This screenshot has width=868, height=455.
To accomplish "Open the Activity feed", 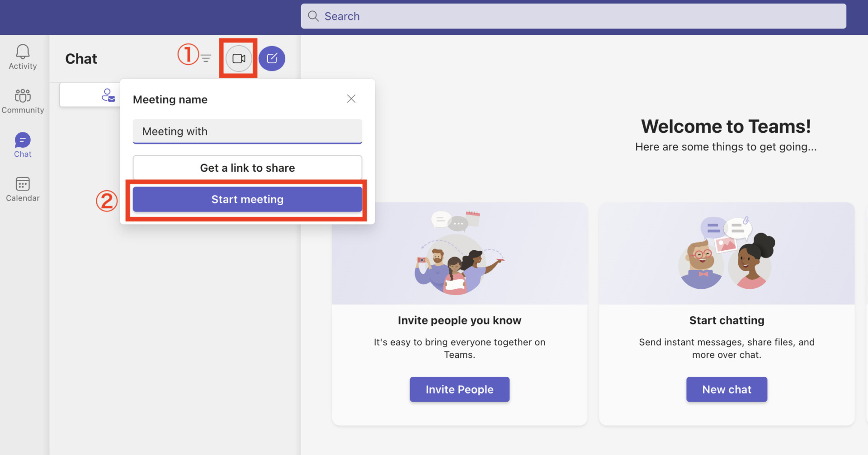I will click(22, 56).
